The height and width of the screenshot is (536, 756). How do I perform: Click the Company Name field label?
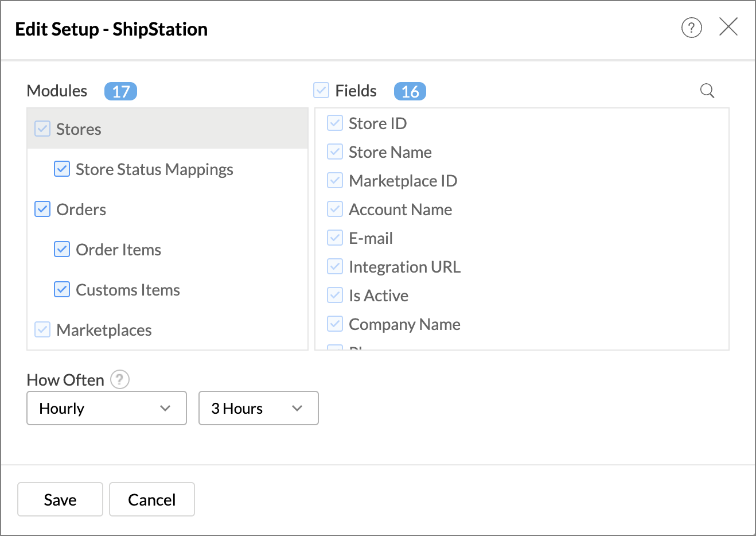tap(404, 324)
